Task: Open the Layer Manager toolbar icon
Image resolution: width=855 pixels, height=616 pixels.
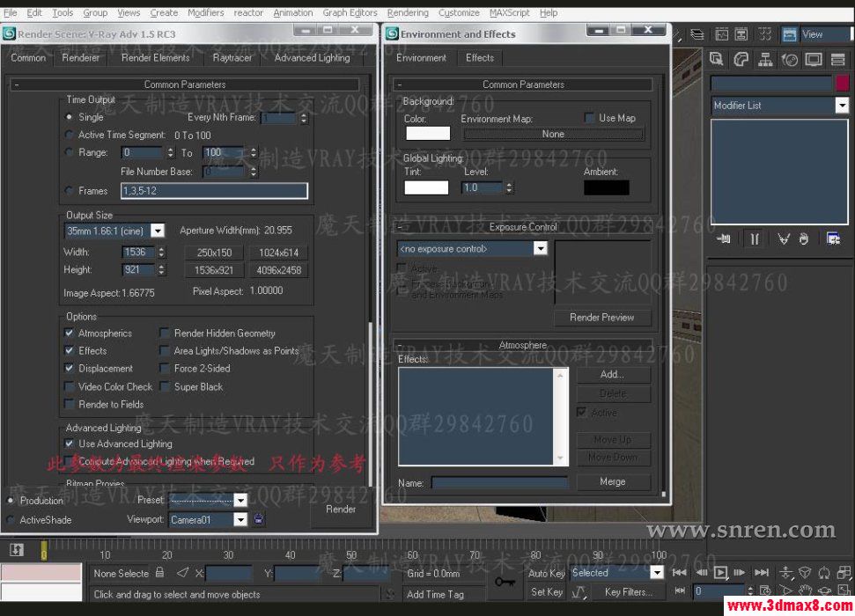Action: (697, 34)
